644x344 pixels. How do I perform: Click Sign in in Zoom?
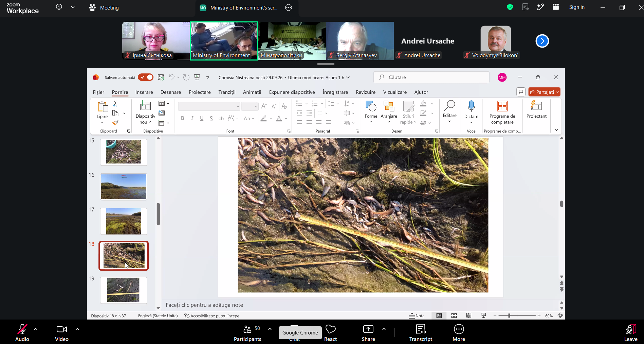577,7
